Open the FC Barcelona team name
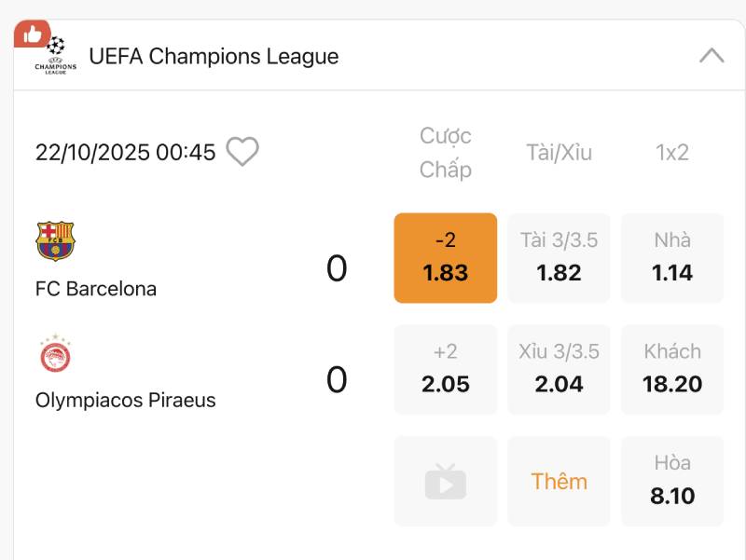The image size is (746, 560). tap(96, 289)
